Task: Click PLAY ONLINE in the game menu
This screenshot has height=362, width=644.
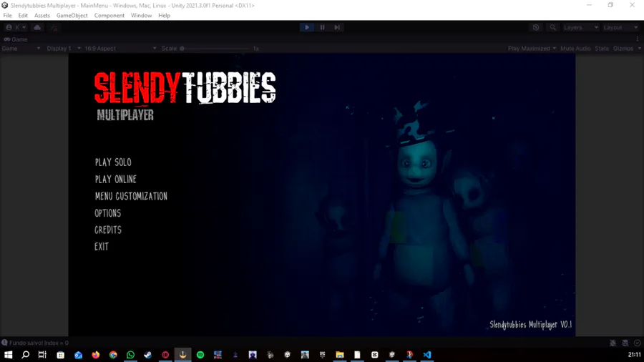Action: point(116,180)
